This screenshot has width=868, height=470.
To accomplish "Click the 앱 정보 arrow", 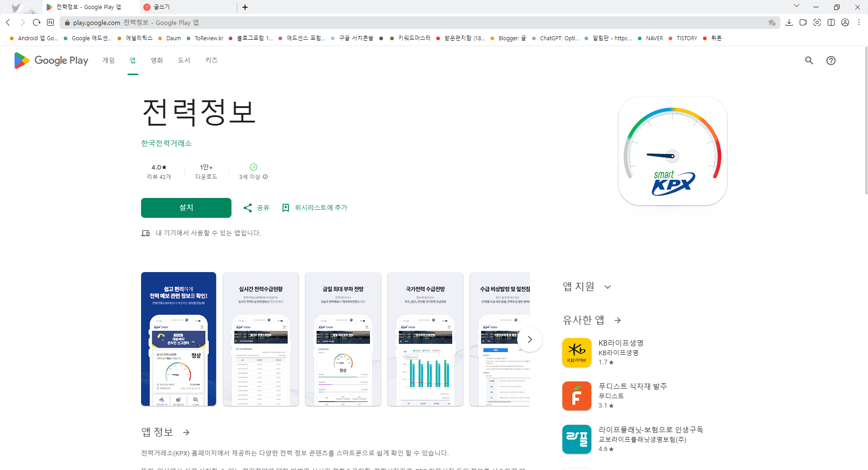I will [186, 432].
